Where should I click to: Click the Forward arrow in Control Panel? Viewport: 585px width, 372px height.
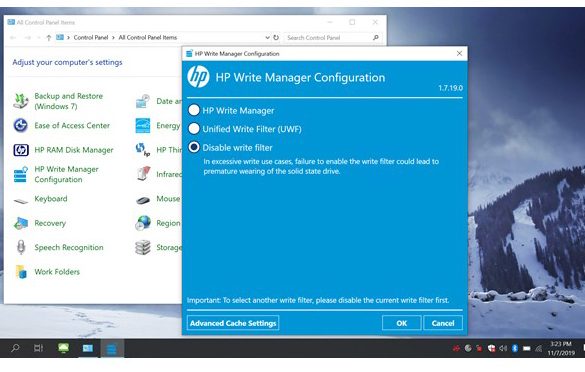coord(28,37)
